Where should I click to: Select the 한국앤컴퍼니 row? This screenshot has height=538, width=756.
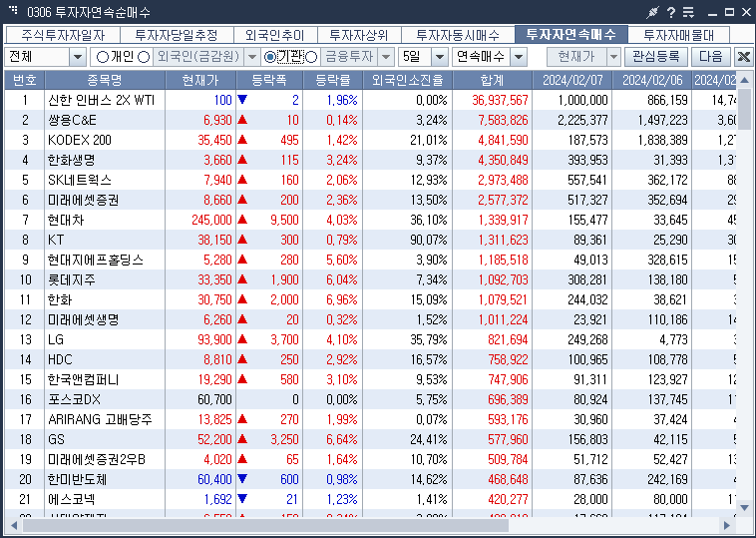click(370, 379)
